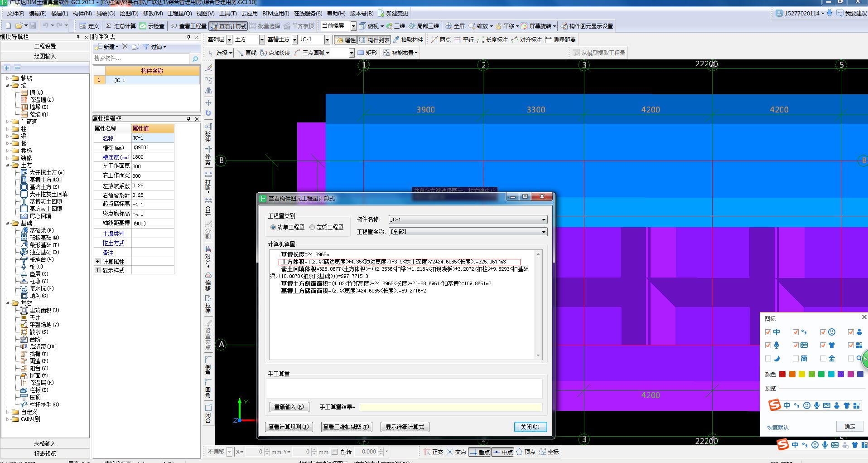The image size is (868, 463).
Task: Select the 直线 line drawing tool
Action: (247, 53)
